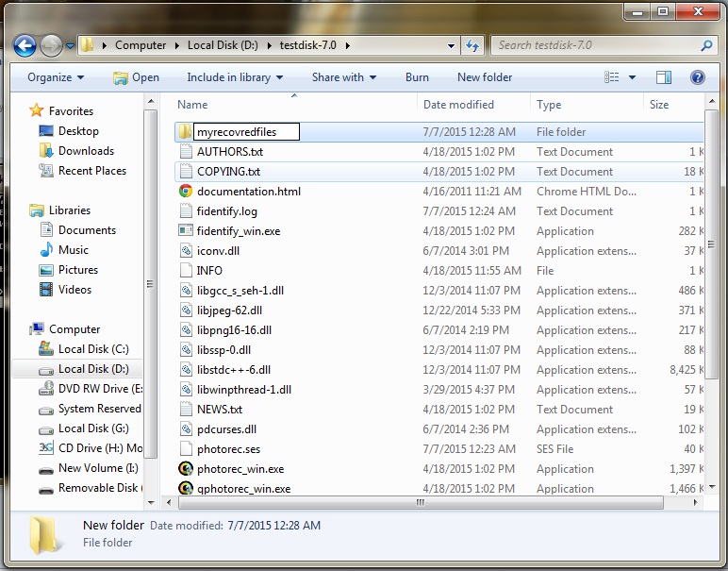The image size is (728, 571).
Task: Select the fidentify.log file icon
Action: (x=186, y=210)
